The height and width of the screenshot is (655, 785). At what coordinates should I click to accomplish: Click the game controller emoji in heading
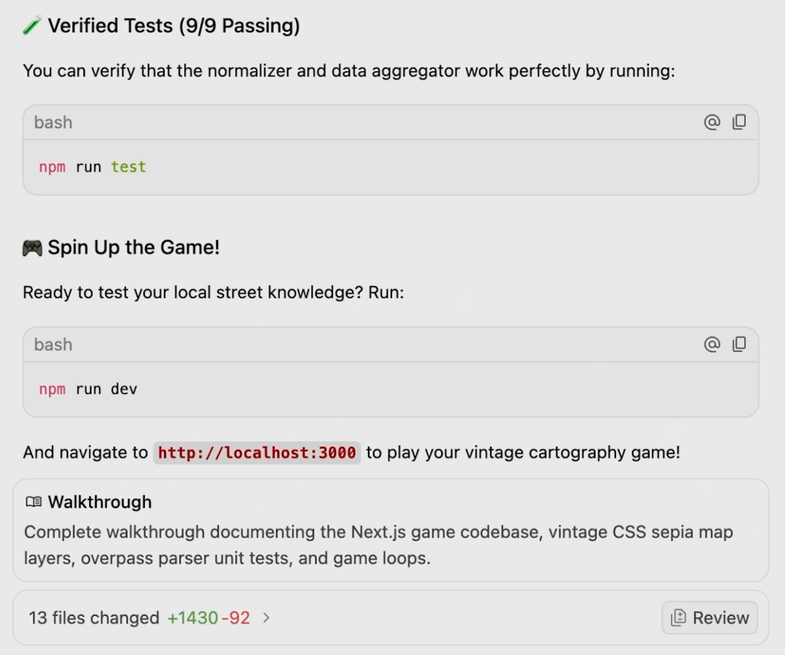[32, 248]
